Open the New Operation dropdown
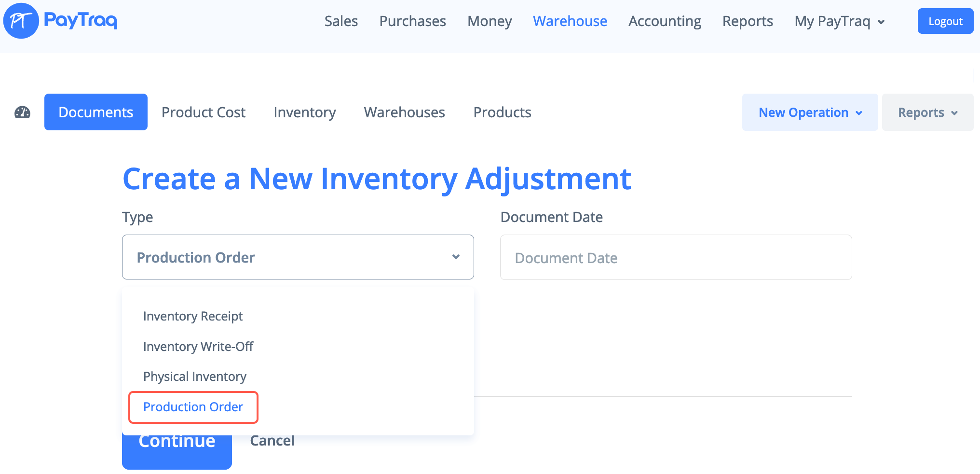Screen dimensions: 980x474 tap(810, 112)
